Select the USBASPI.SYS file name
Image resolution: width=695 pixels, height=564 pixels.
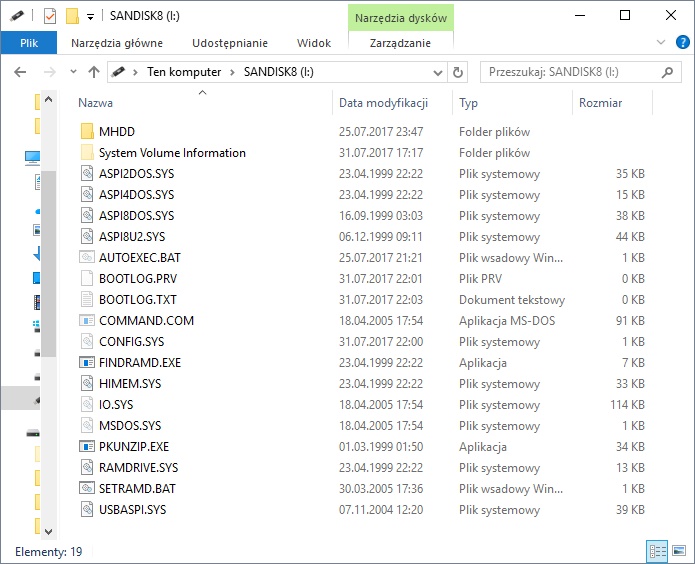[x=133, y=509]
